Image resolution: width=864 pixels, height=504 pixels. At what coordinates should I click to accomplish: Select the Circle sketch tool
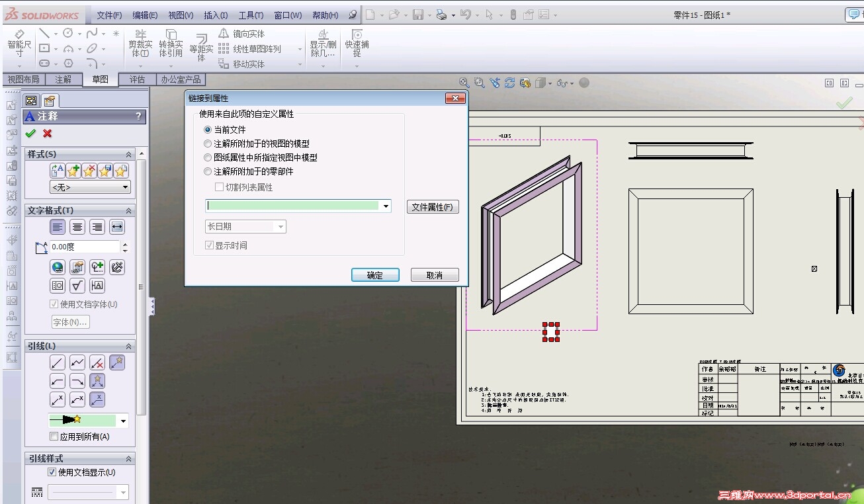[68, 33]
